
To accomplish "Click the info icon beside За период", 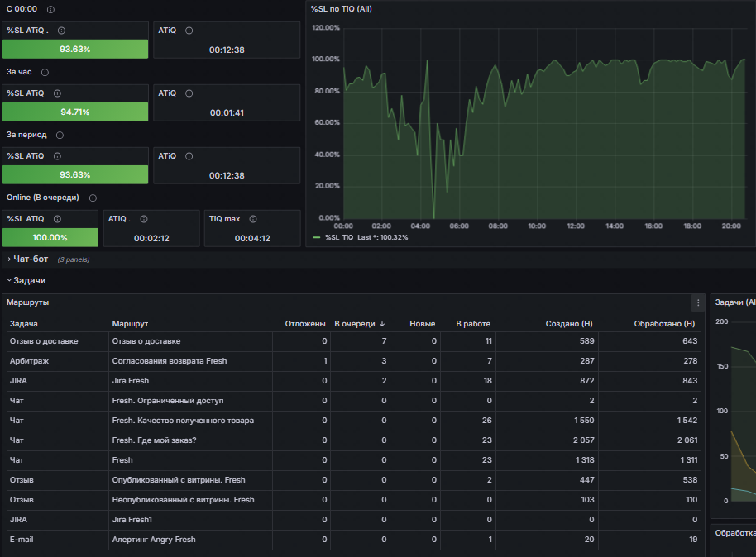I will (60, 135).
